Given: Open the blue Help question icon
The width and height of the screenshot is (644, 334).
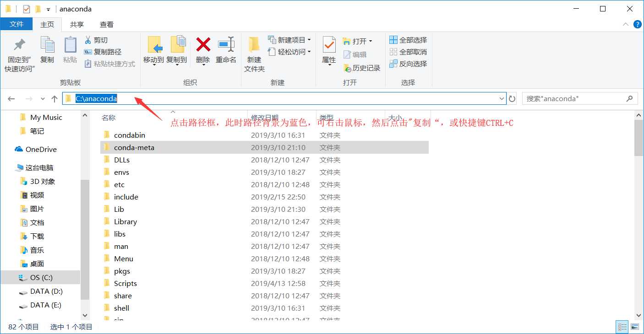Looking at the screenshot, I should pyautogui.click(x=637, y=25).
